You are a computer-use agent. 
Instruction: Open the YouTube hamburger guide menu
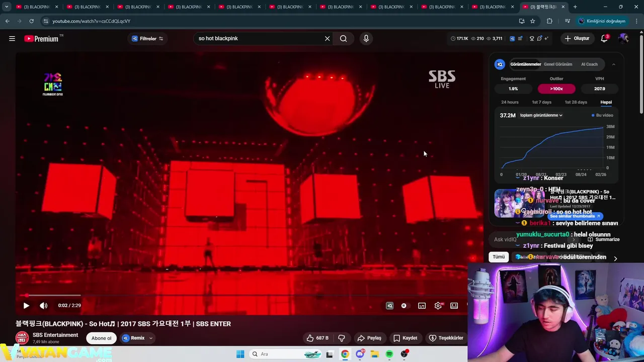pos(12,39)
